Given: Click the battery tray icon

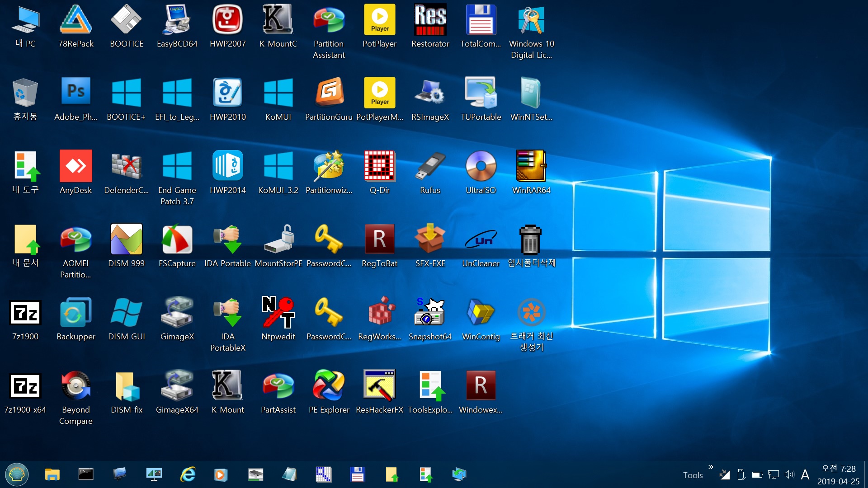Looking at the screenshot, I should point(757,474).
